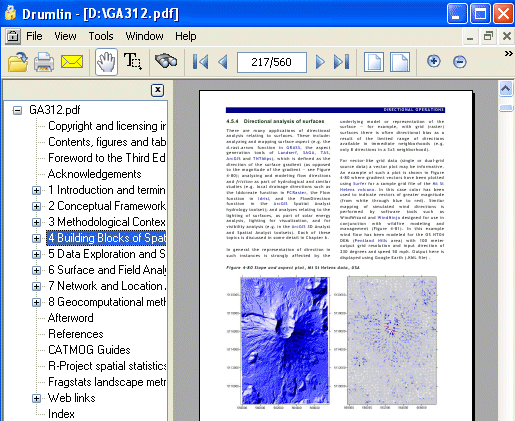Select 4 Building Blocks of Spatial bookmark

click(106, 238)
